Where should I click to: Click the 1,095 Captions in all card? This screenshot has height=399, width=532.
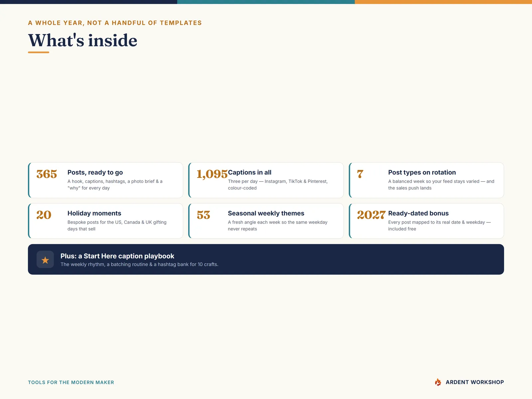coord(266,180)
